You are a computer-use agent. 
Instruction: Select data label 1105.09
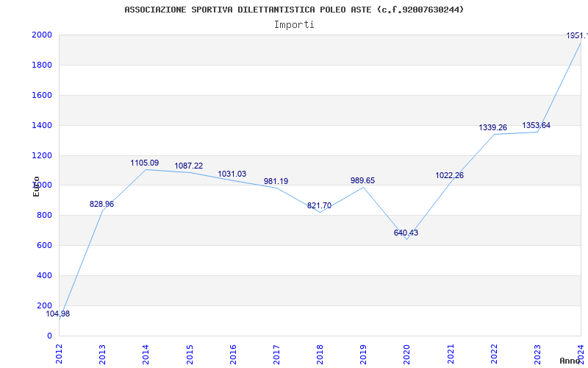(x=144, y=163)
